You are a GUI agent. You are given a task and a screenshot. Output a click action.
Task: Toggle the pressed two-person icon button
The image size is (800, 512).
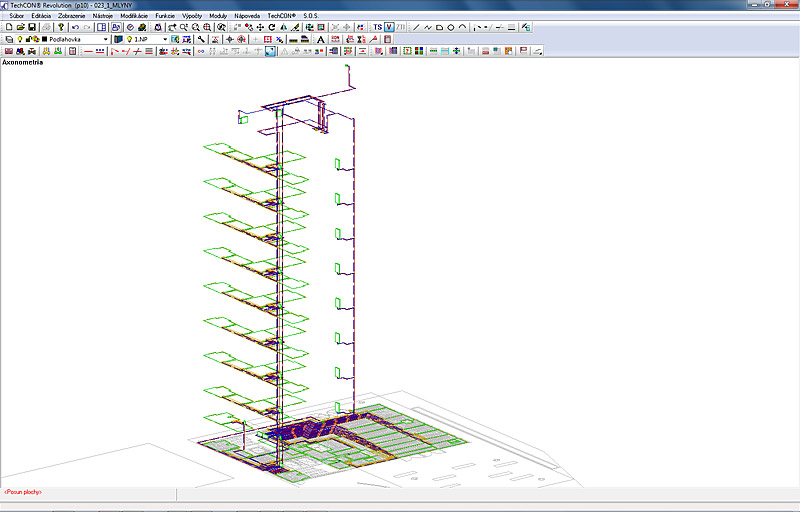tap(116, 27)
